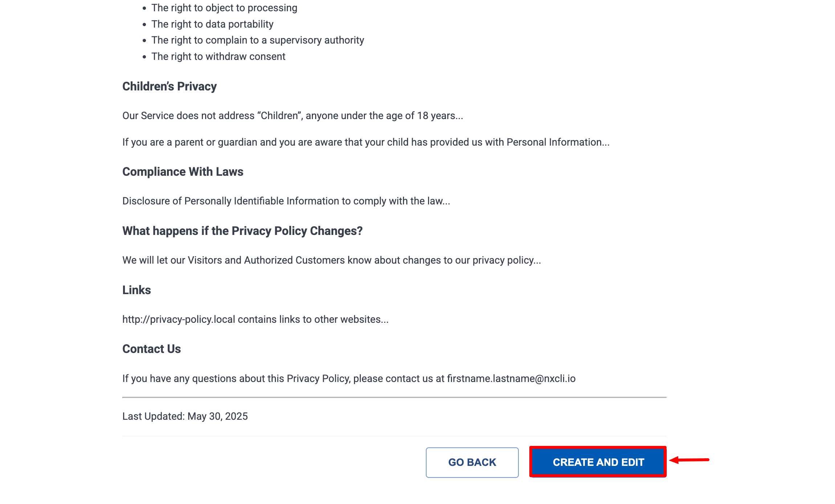Click the firstname.lastname@nxcli.io email address
The image size is (835, 504).
[511, 379]
